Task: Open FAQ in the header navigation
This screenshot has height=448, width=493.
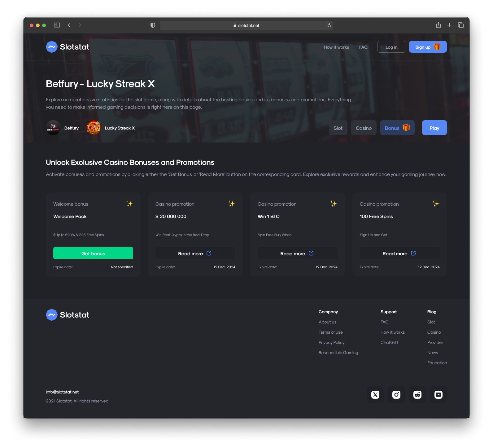Action: pos(363,47)
